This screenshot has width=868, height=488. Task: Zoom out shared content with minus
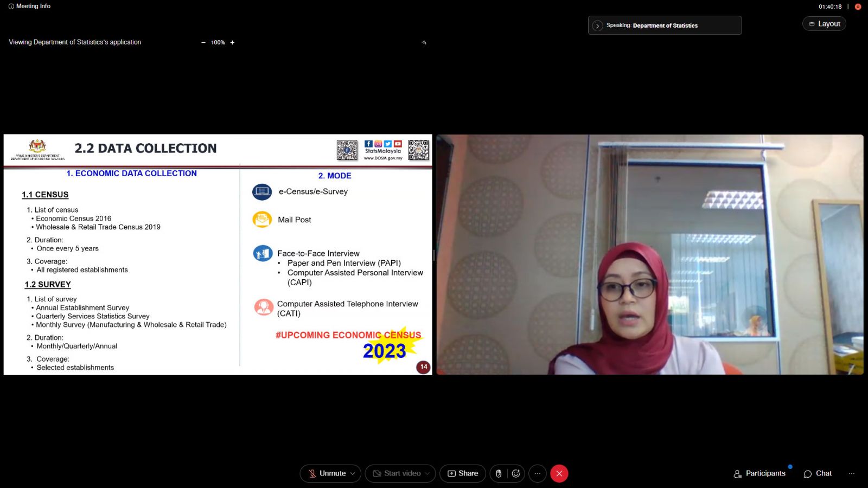click(x=203, y=42)
